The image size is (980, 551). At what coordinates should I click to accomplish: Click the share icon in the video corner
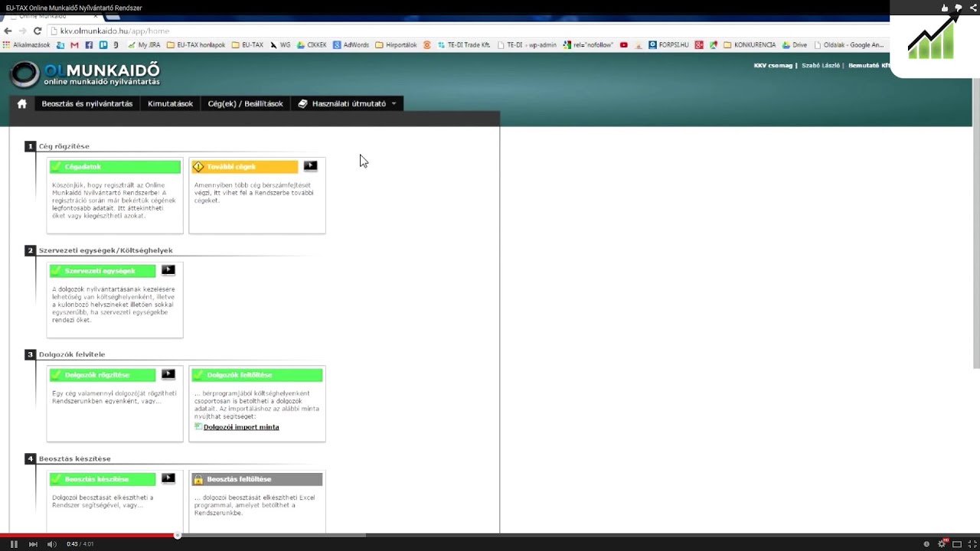point(972,8)
